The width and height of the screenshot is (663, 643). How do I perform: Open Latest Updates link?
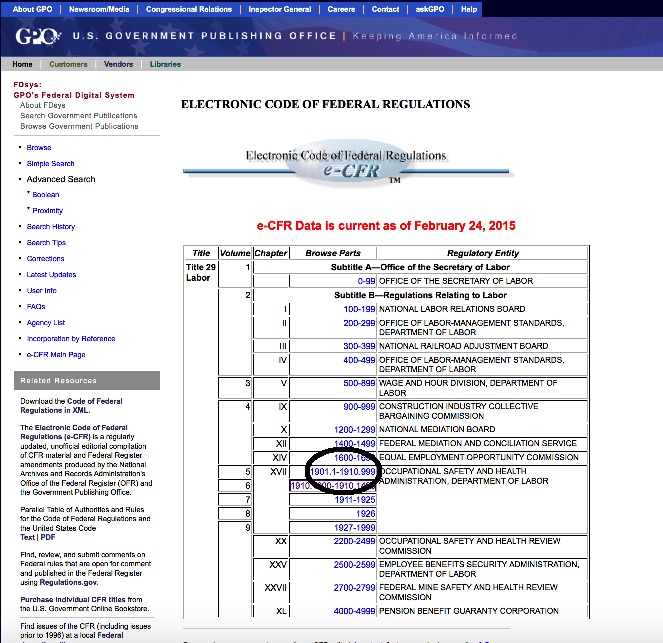pos(51,275)
